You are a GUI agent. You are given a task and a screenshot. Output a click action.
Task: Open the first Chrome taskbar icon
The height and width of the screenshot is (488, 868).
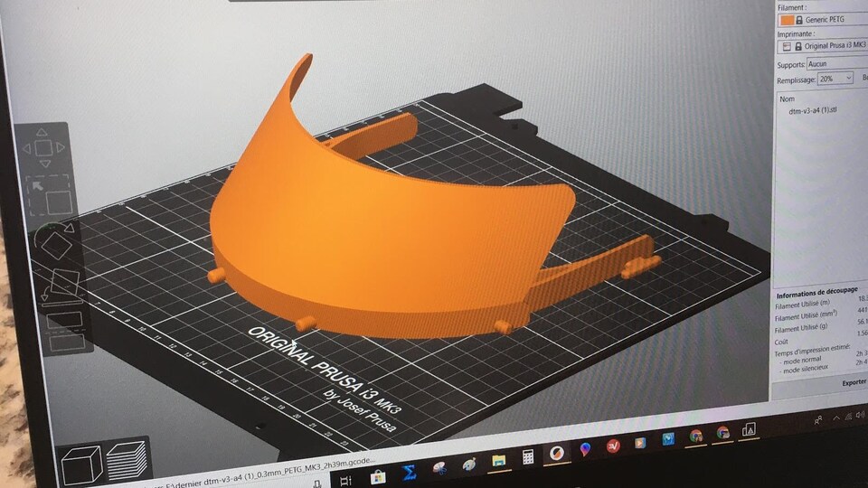pos(696,436)
